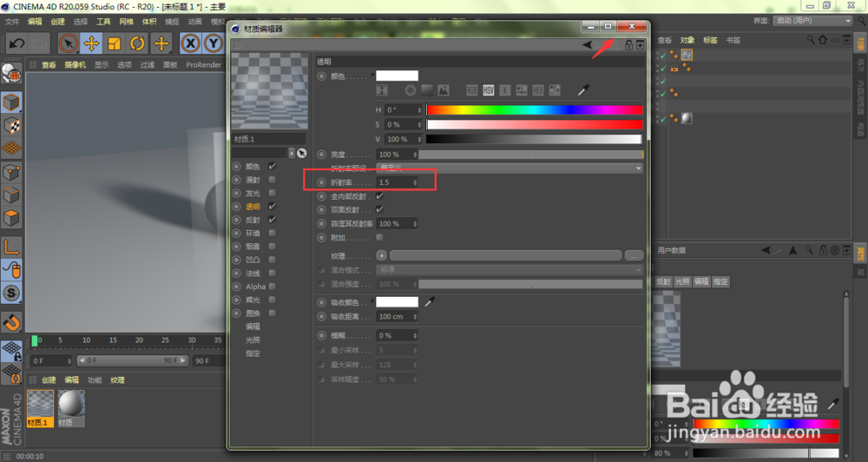Click the 对象 tab in object manager
868x462 pixels.
click(x=687, y=40)
